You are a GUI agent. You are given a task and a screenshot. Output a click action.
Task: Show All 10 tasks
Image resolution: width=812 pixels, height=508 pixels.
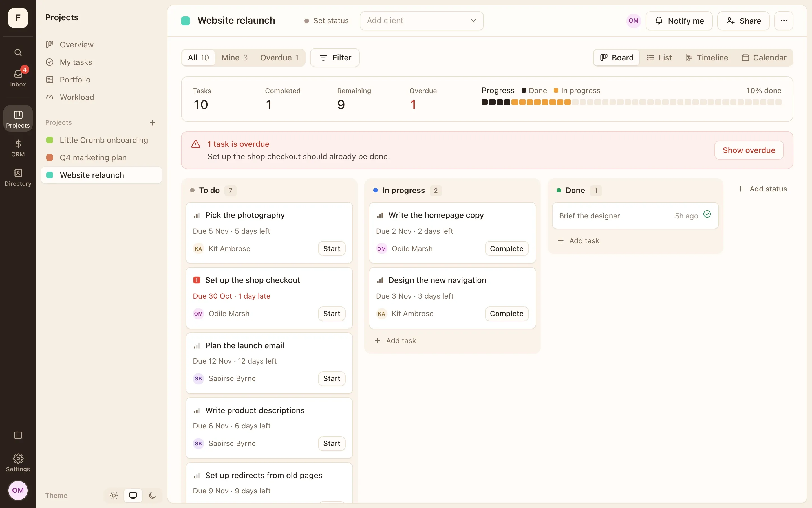[198, 58]
